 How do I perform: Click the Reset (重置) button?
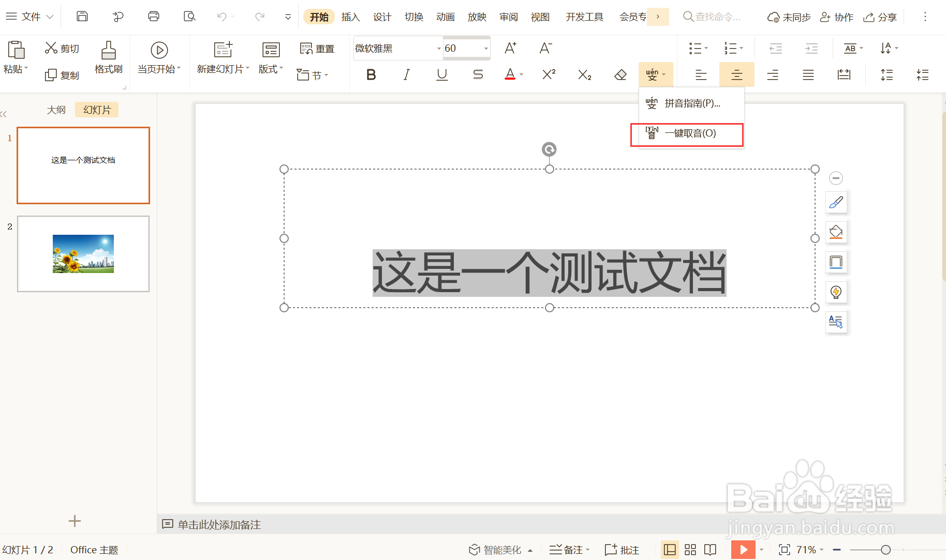[x=317, y=49]
